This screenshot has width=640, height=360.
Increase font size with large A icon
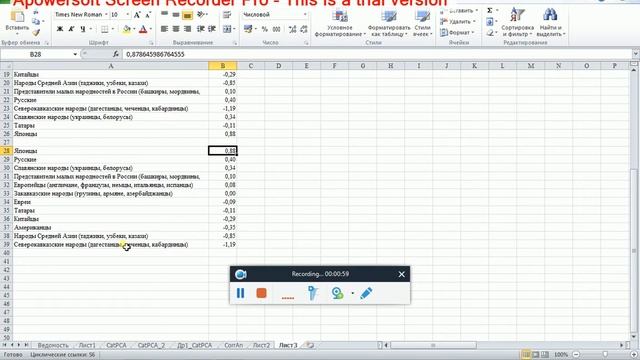pyautogui.click(x=137, y=15)
